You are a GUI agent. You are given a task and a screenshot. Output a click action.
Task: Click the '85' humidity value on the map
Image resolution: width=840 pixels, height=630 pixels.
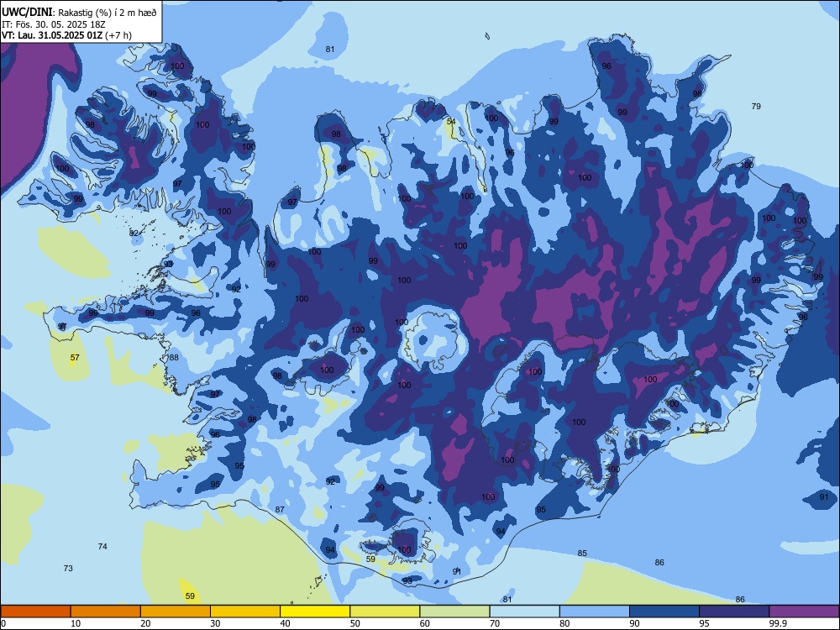click(x=582, y=553)
